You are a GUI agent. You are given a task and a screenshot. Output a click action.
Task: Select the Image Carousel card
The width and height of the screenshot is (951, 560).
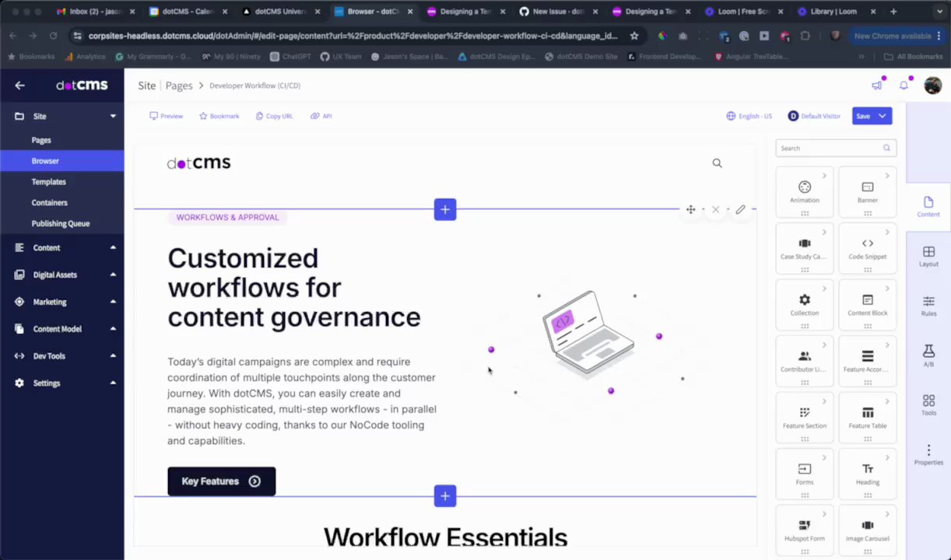[x=868, y=530]
